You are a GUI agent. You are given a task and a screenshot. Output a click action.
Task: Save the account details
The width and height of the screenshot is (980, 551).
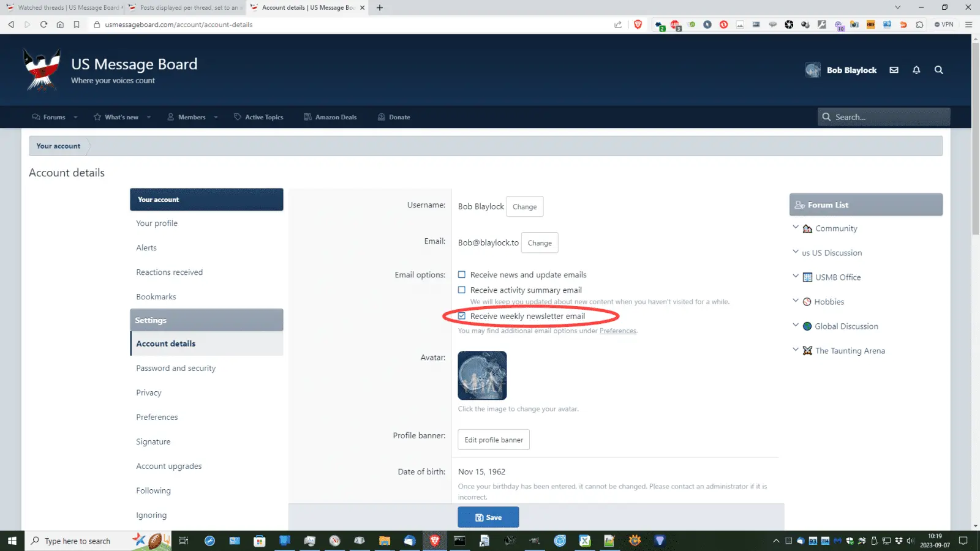pyautogui.click(x=488, y=517)
